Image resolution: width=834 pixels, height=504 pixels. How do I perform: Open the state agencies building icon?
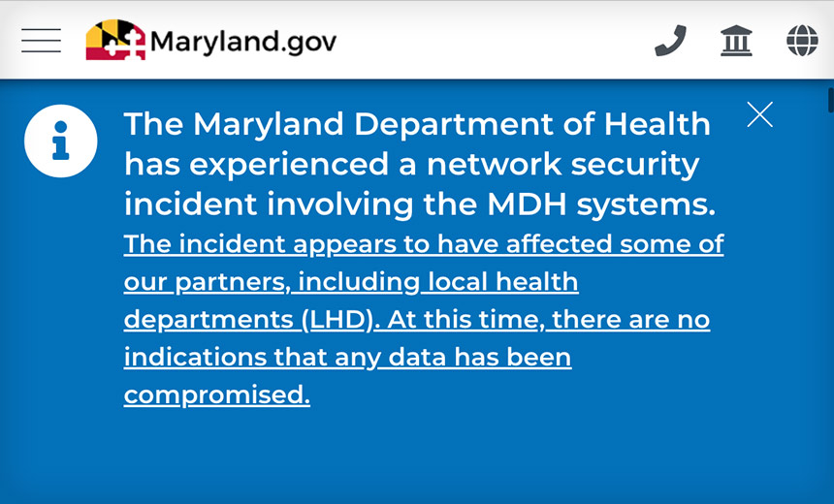(x=736, y=41)
